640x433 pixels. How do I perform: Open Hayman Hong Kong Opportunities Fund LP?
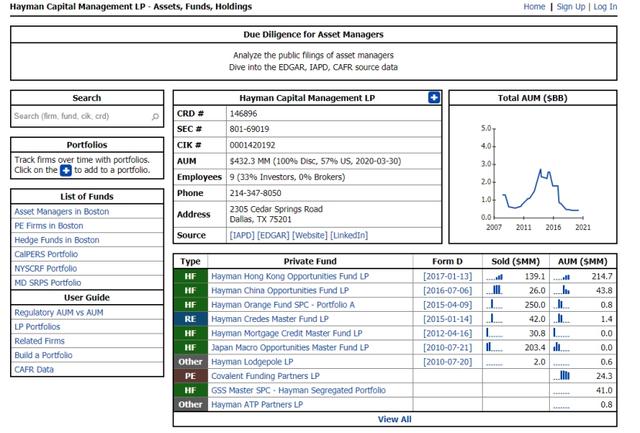(290, 276)
